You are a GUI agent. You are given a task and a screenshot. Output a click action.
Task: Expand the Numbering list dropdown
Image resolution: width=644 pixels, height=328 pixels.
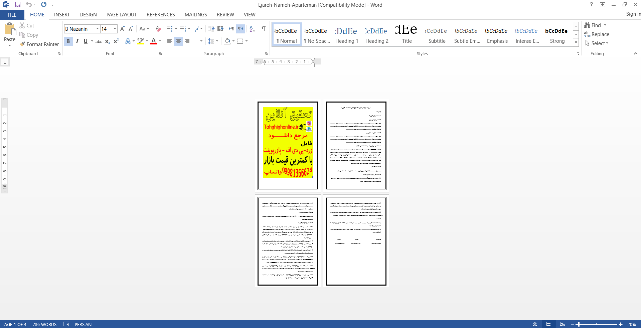(189, 29)
